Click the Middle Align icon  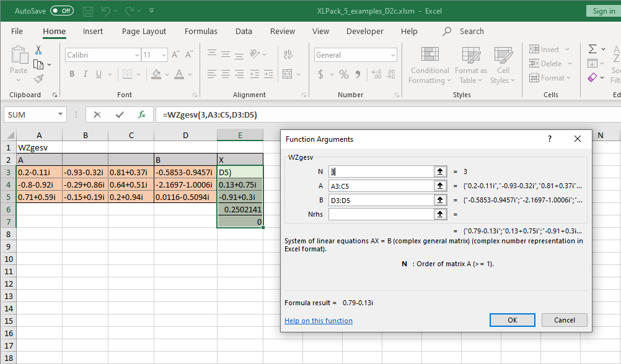[226, 54]
